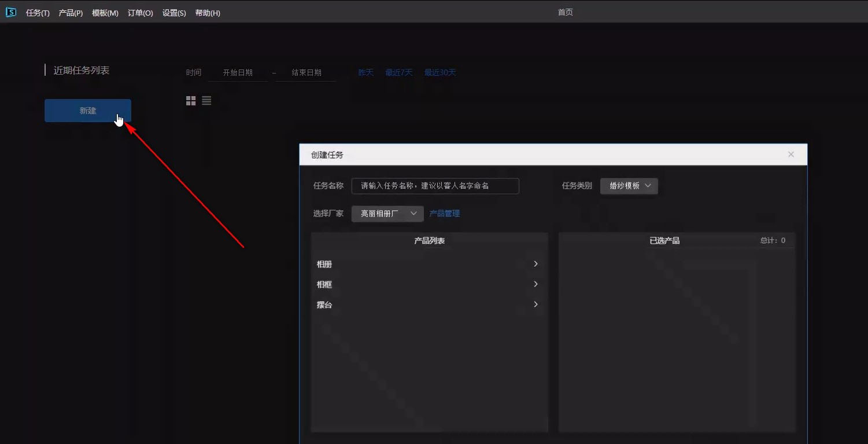Expand the 相册 product category
The image size is (868, 444).
pyautogui.click(x=429, y=264)
